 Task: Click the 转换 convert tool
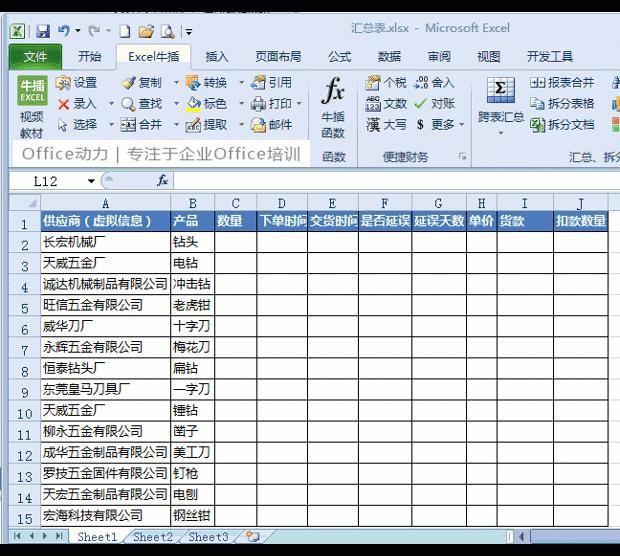(x=206, y=83)
